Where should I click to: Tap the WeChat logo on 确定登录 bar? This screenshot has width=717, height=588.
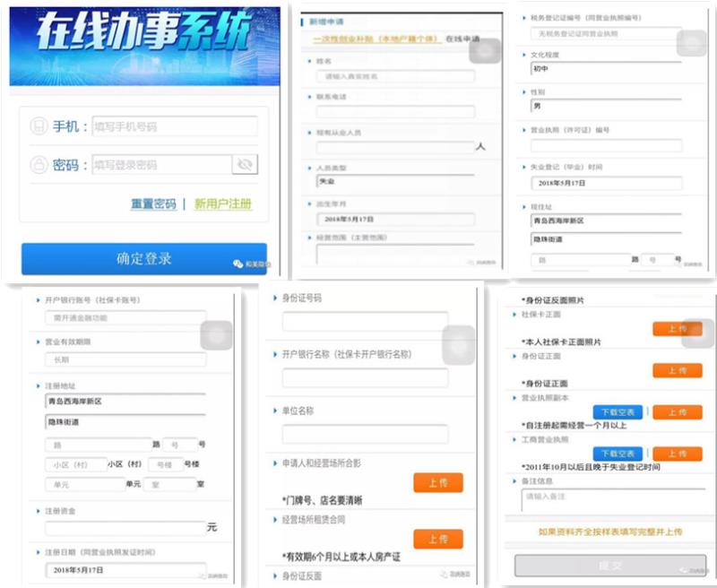point(238,264)
